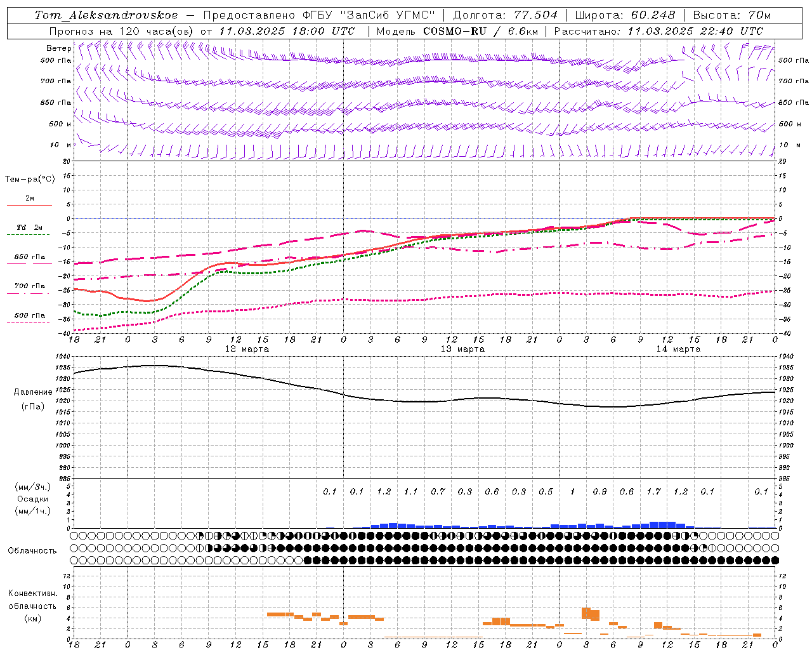The height and width of the screenshot is (650, 812).
Task: Click the Осадки panel title
Action: (33, 499)
